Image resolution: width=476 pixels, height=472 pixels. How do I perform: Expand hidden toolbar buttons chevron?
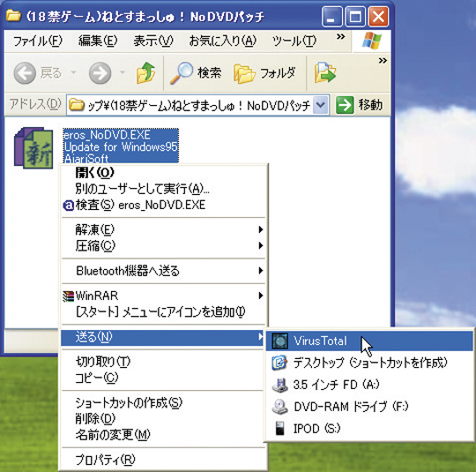tap(383, 61)
